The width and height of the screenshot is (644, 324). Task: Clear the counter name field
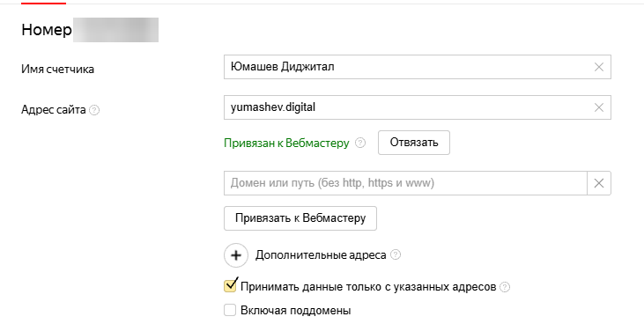599,67
